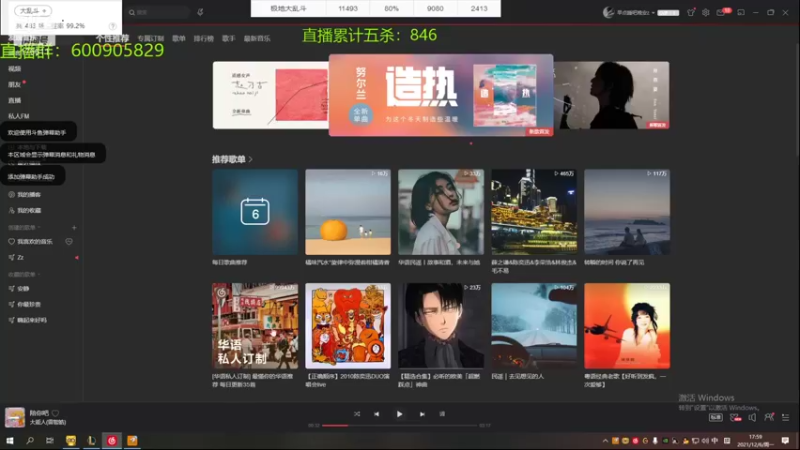This screenshot has width=800, height=450.
Task: Toggle the lyrics display button
Action: (x=442, y=414)
